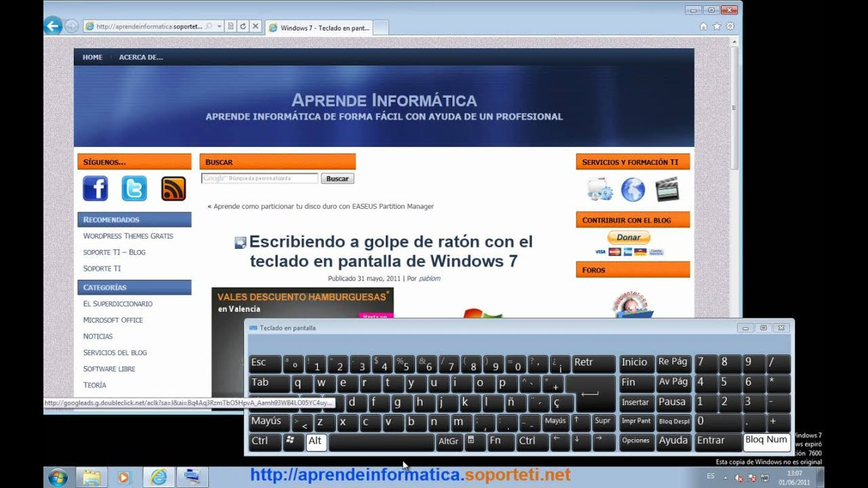The width and height of the screenshot is (868, 488).
Task: Click the on-screen keyboard taskbar icon
Action: coord(193,477)
